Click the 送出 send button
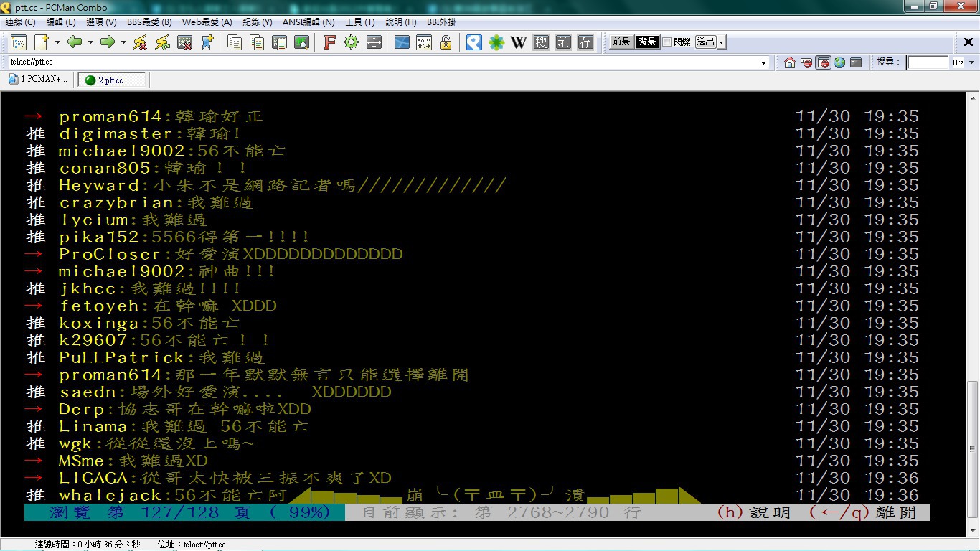The image size is (980, 551). tap(706, 42)
